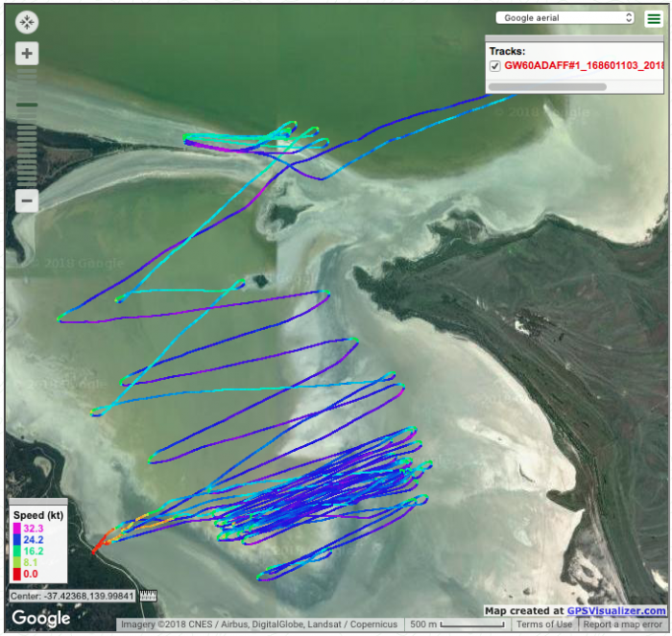Click the 500 m scale bar

(455, 624)
